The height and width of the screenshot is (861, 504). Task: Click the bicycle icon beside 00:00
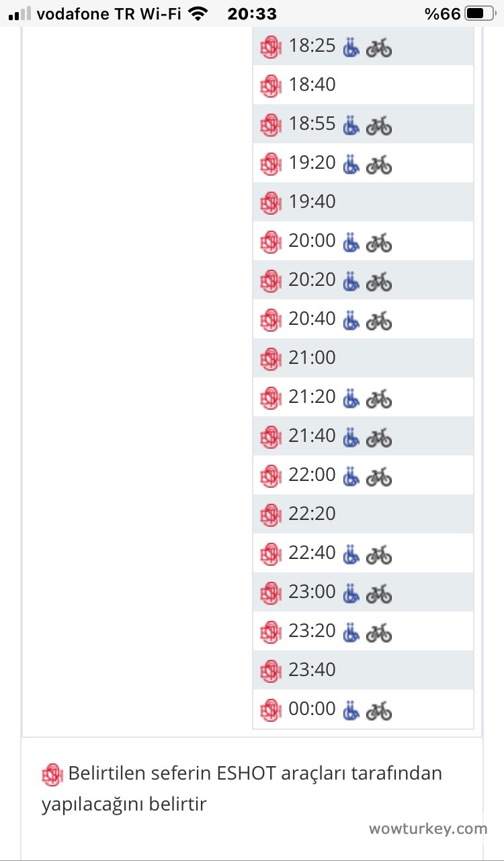(x=379, y=710)
